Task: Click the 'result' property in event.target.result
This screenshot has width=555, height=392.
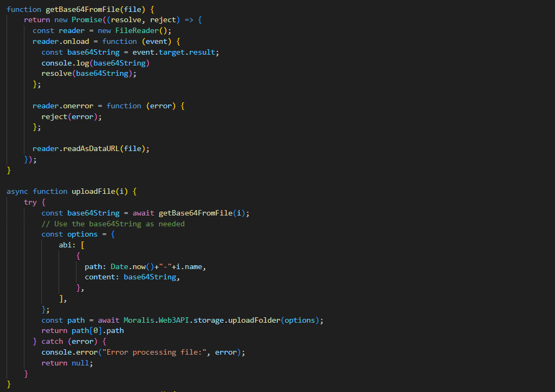Action: pos(202,53)
